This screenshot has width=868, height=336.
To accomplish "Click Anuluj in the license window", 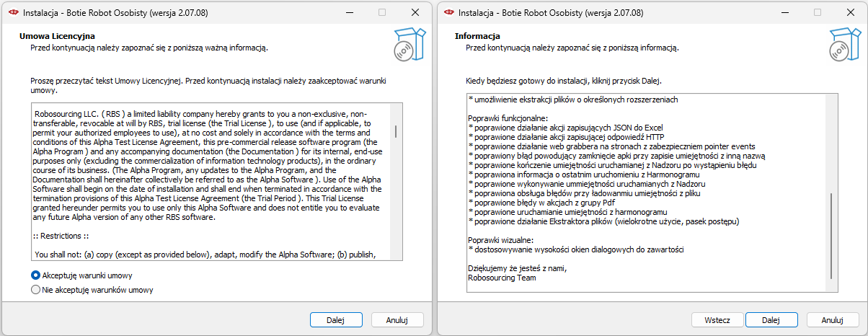I will tap(397, 319).
